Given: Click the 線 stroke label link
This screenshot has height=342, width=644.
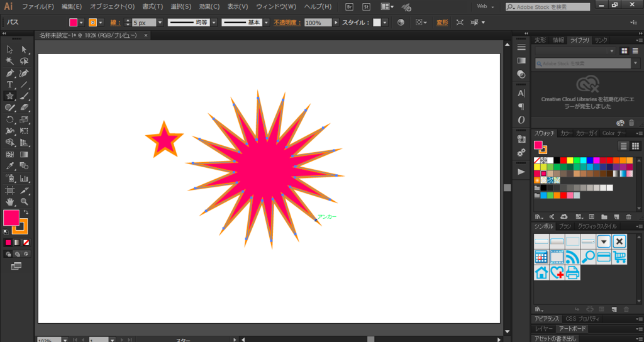Looking at the screenshot, I should 116,23.
